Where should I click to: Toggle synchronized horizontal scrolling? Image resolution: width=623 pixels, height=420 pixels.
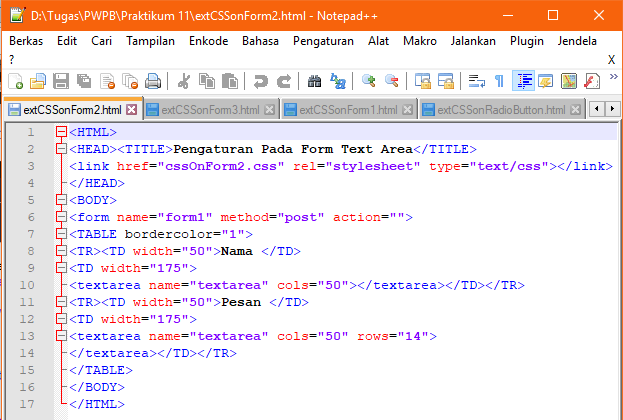pos(445,81)
